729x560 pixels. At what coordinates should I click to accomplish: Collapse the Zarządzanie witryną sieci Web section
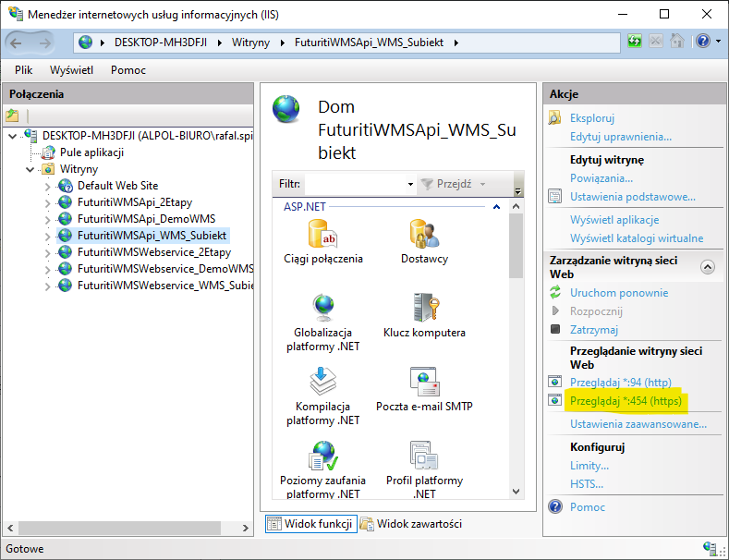[708, 267]
